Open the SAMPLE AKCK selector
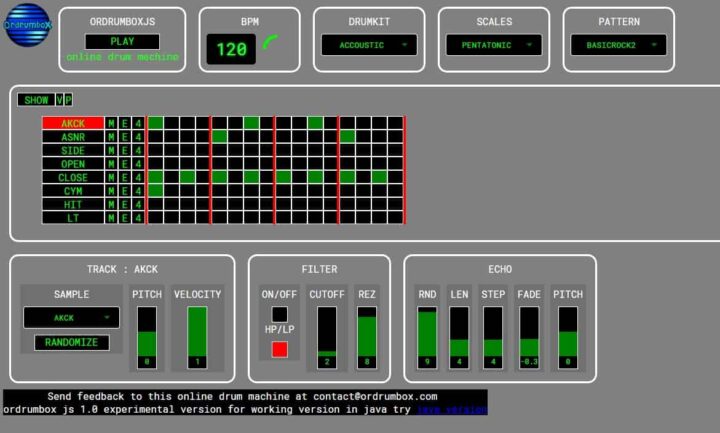The image size is (720, 433). (x=71, y=317)
